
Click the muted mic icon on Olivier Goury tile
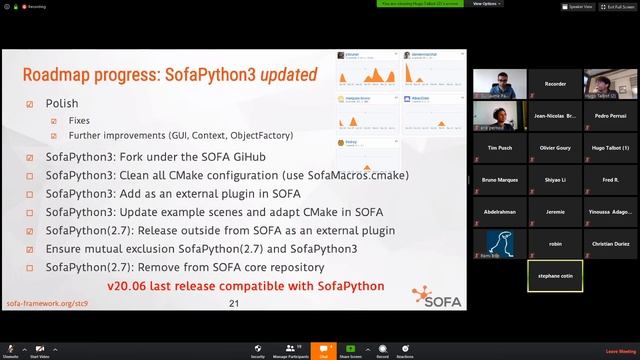[532, 160]
